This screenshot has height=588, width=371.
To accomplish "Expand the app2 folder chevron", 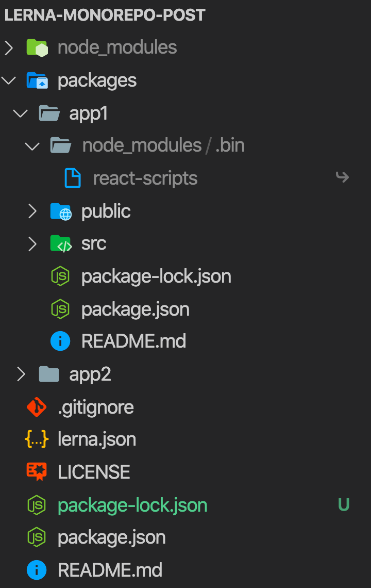I will 21,374.
